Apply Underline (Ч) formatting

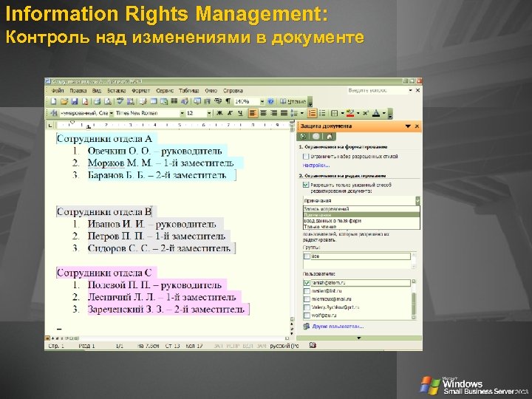(x=240, y=113)
